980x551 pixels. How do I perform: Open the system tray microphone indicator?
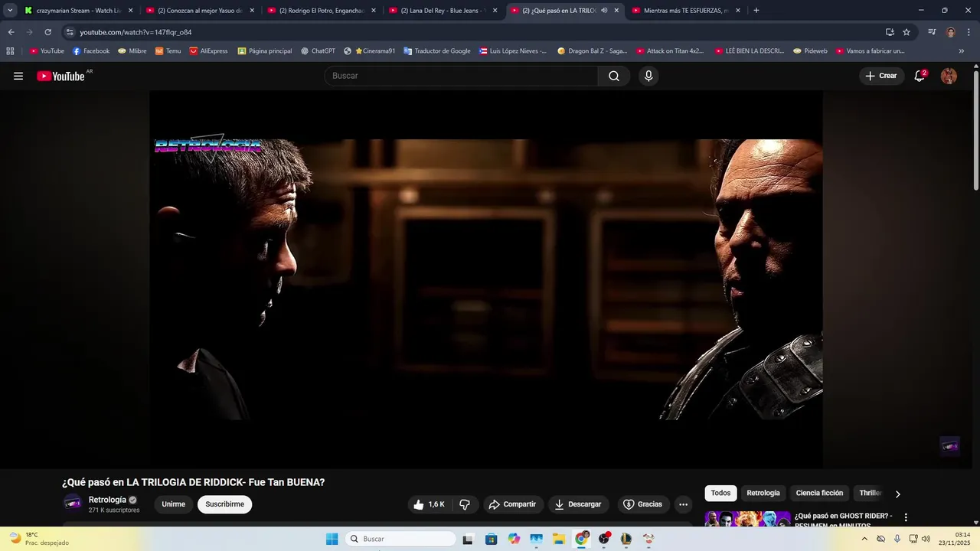tap(897, 539)
